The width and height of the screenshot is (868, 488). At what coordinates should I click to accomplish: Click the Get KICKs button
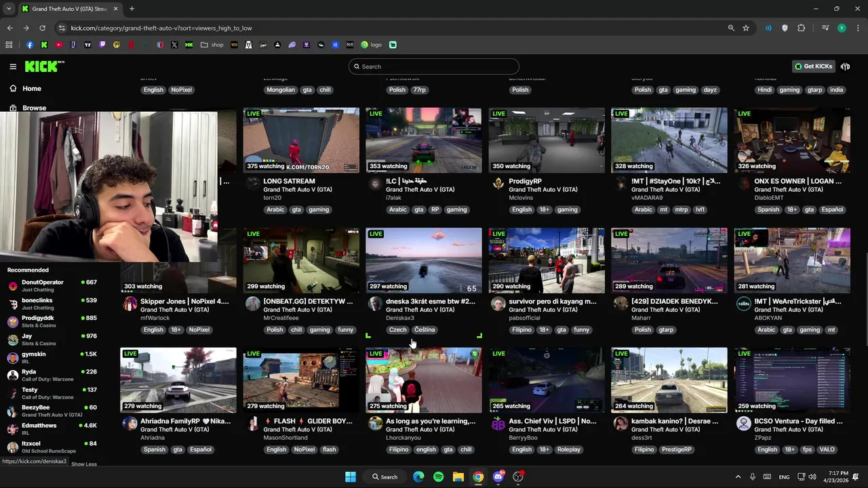[813, 66]
